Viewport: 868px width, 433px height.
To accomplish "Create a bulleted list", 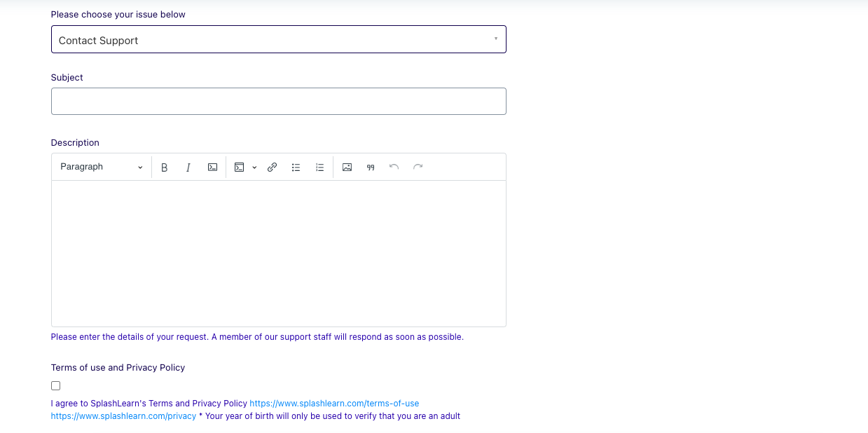I will (296, 167).
